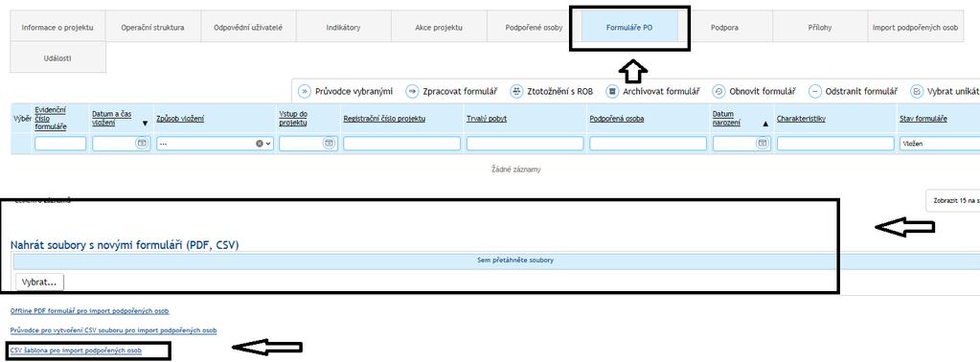Viewport: 980px width, 362px height.
Task: Open the Odpovědní uživatelé tab
Action: click(x=248, y=28)
